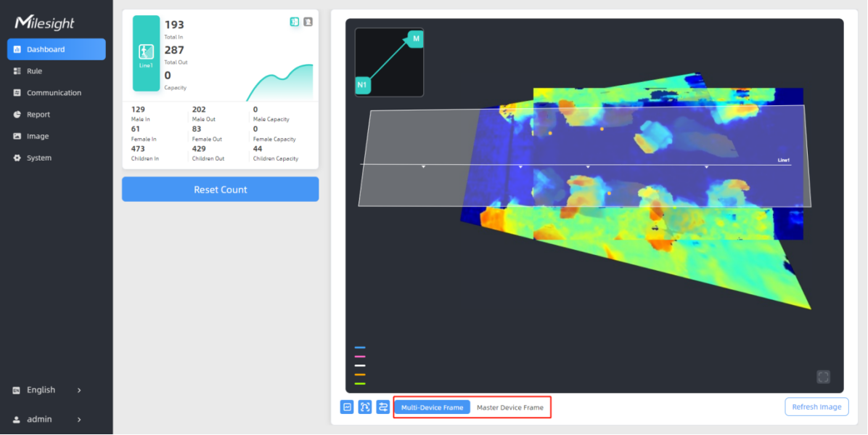868x435 pixels.
Task: Open the Communication page
Action: coord(54,93)
